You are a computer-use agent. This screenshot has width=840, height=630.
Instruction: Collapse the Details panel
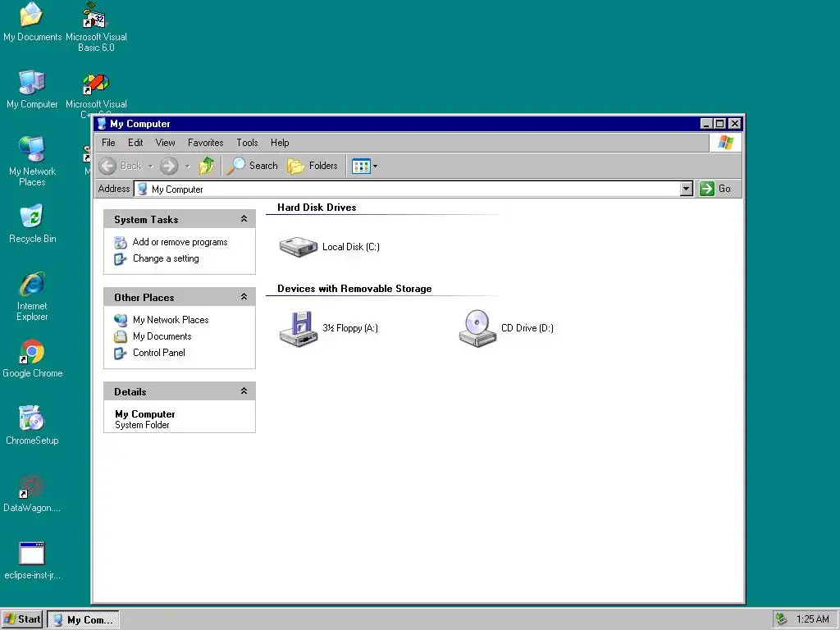point(244,391)
